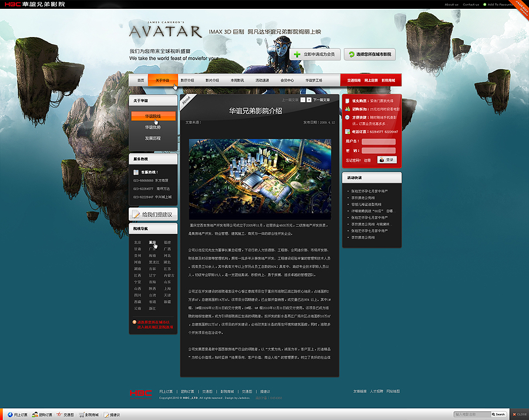Open the 友情链接 footer link

(x=360, y=391)
